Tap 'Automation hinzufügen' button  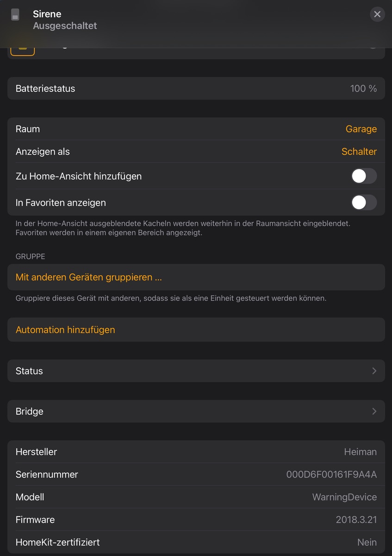click(x=65, y=330)
